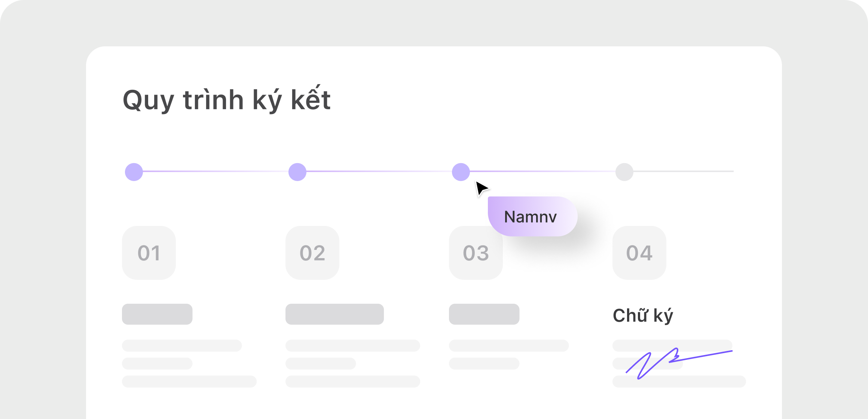
Task: Click first text line placeholder under 01
Action: coord(182,346)
